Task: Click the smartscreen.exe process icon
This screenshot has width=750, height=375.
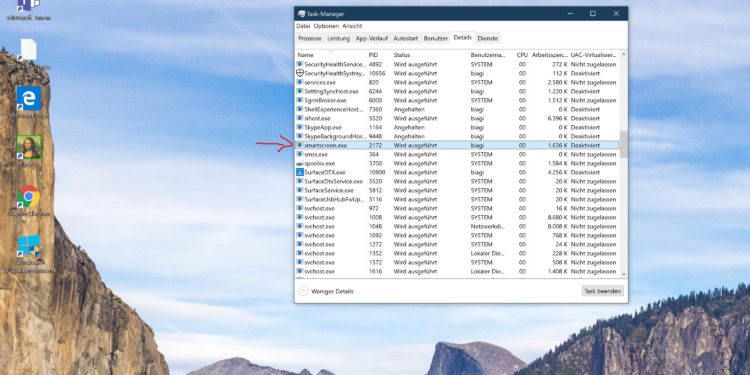Action: tap(300, 145)
